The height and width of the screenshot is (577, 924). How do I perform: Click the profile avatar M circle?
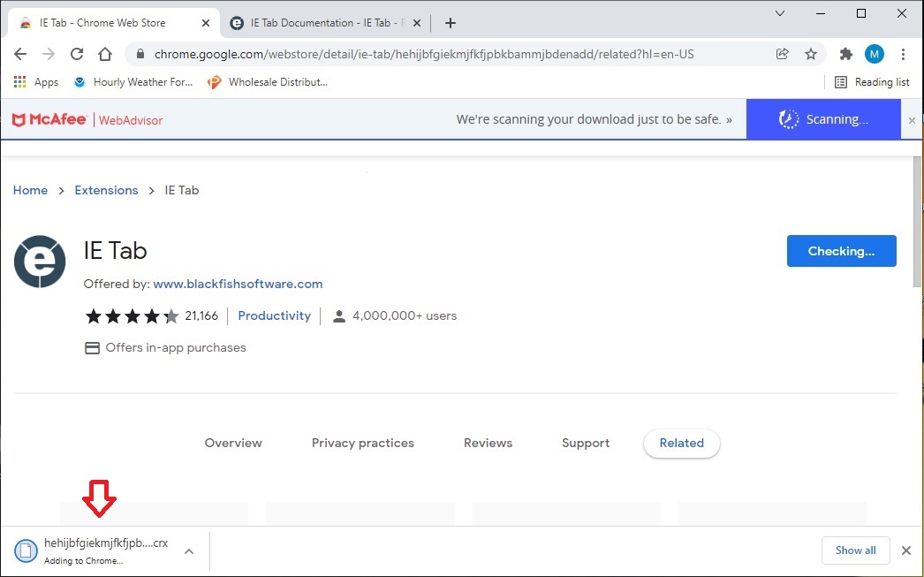point(875,54)
